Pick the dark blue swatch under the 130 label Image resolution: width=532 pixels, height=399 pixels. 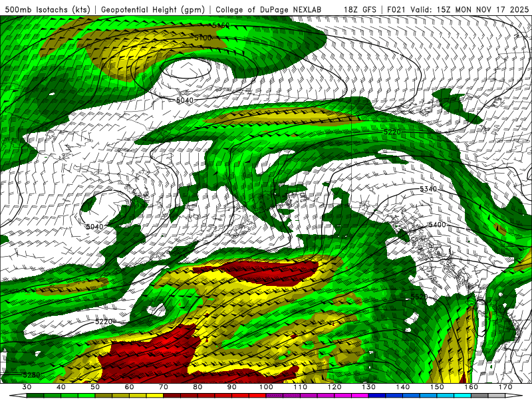pos(377,396)
